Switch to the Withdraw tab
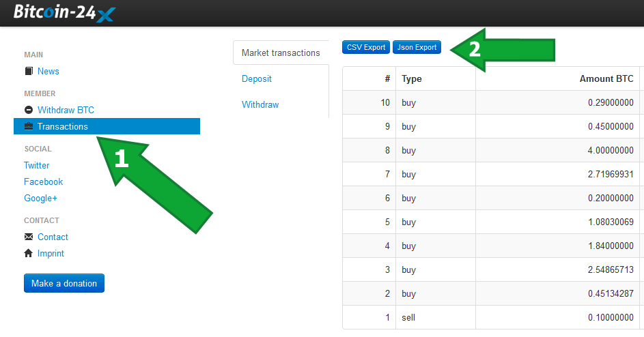644x337 pixels. coord(260,104)
